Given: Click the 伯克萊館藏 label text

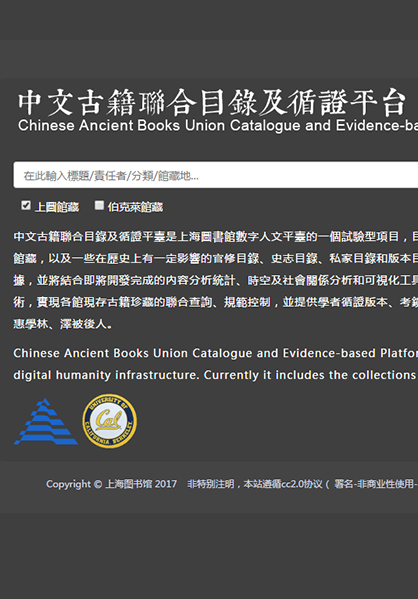Looking at the screenshot, I should [135, 207].
